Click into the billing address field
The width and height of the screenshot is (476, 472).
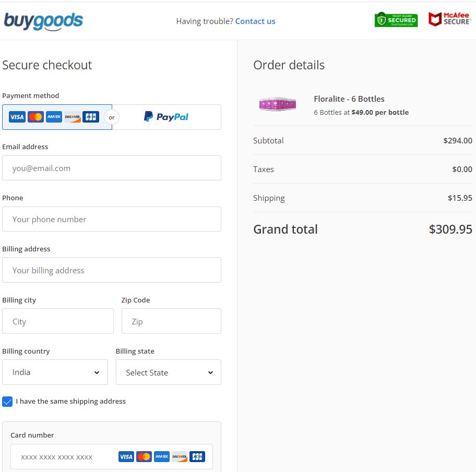pos(111,270)
